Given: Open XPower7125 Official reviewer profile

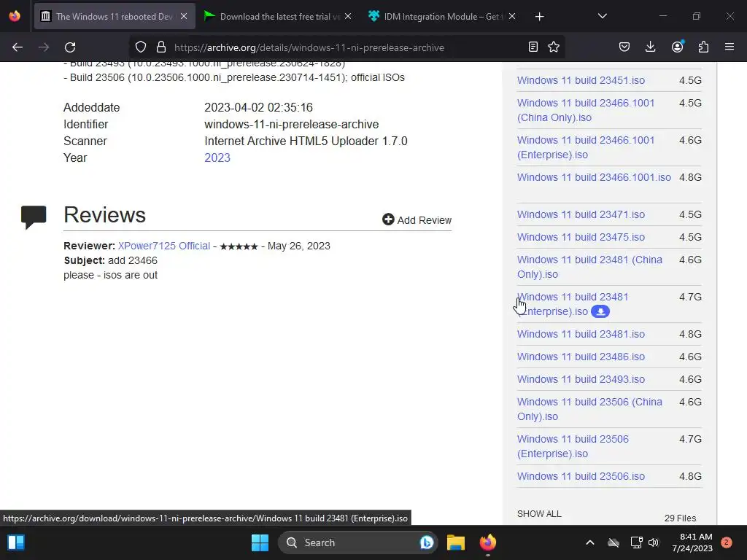Looking at the screenshot, I should pyautogui.click(x=164, y=246).
